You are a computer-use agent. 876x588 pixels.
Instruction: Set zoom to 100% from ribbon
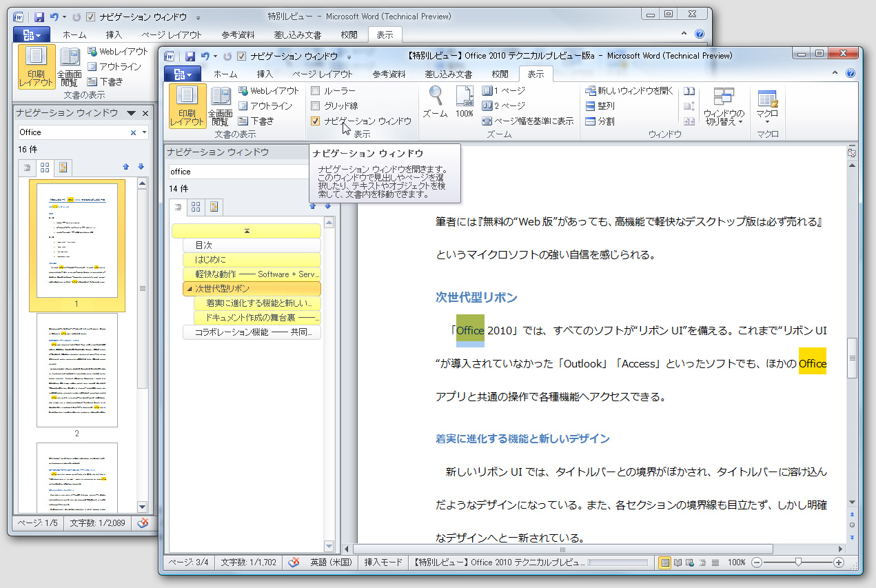[x=465, y=102]
